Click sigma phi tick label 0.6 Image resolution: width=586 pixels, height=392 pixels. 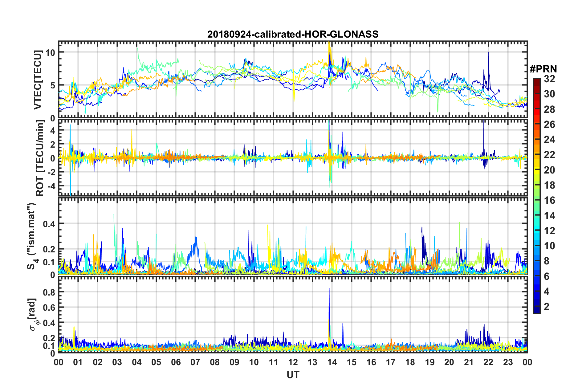tap(49, 308)
